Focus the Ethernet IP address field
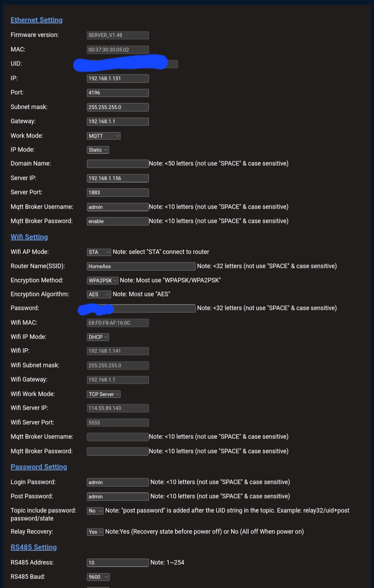This screenshot has height=588, width=374. click(118, 79)
